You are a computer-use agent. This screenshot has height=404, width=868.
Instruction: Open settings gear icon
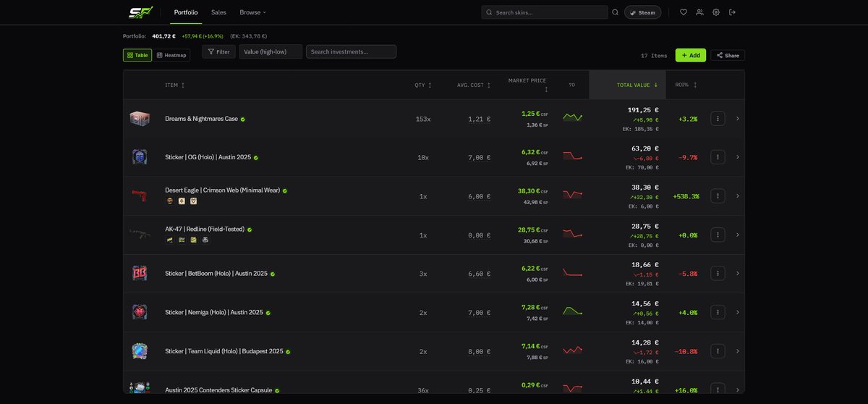click(x=716, y=12)
